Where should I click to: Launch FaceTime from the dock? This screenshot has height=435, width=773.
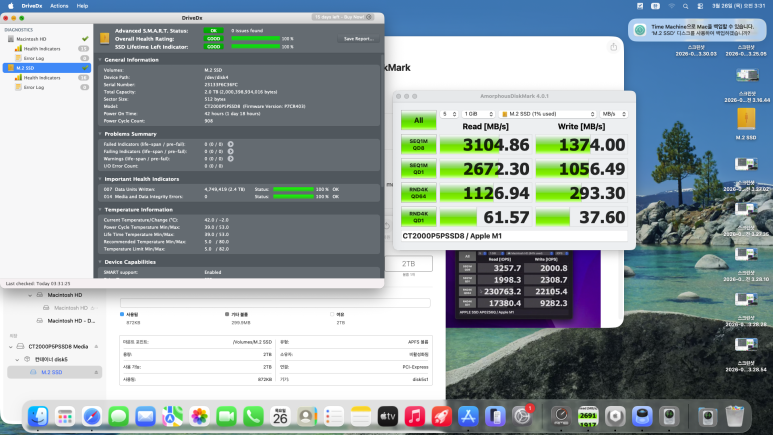(x=226, y=417)
